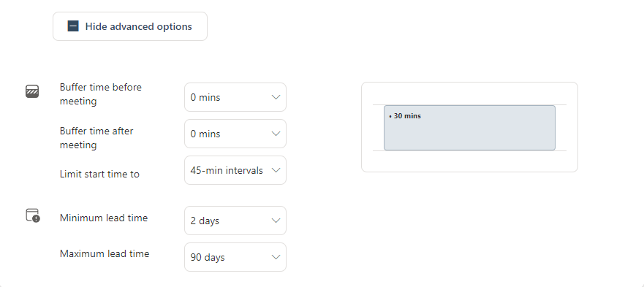Click the chevron arrow next to 2 days
Screen dimensions: 644x287
pos(276,221)
